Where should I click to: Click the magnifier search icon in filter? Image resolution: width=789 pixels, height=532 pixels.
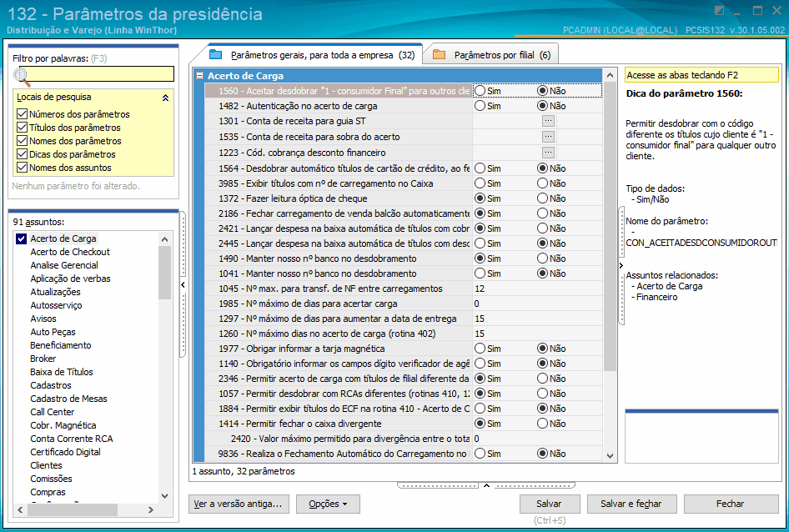(x=22, y=77)
